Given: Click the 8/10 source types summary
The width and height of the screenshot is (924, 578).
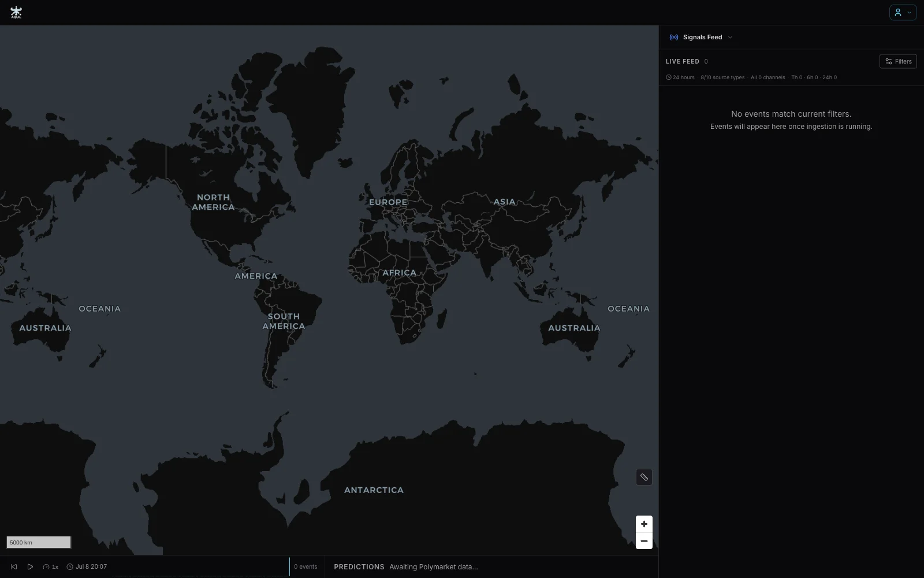Looking at the screenshot, I should coord(722,77).
